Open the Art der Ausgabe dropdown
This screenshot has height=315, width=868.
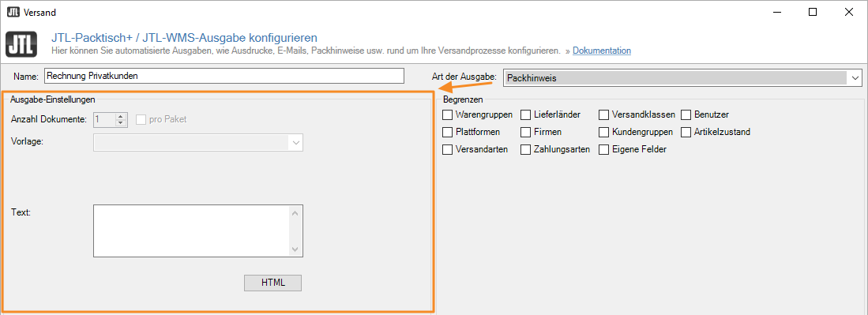[x=856, y=78]
